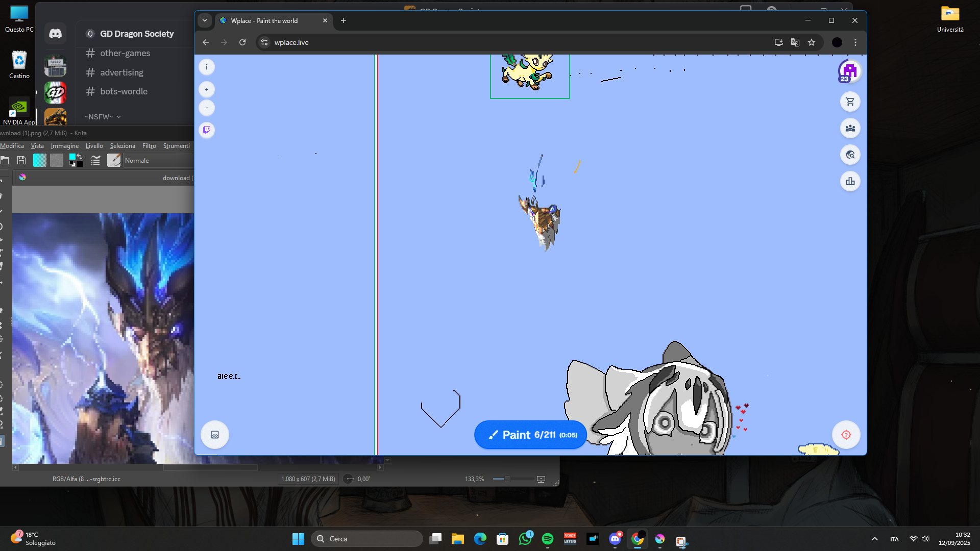Click the Paint 6/211 button
This screenshot has width=980, height=551.
pos(530,435)
